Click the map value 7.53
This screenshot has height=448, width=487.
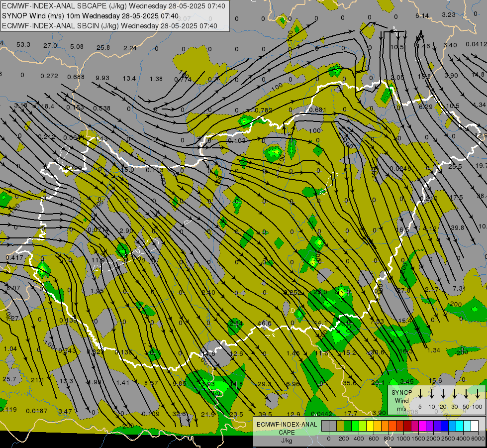click(377, 322)
